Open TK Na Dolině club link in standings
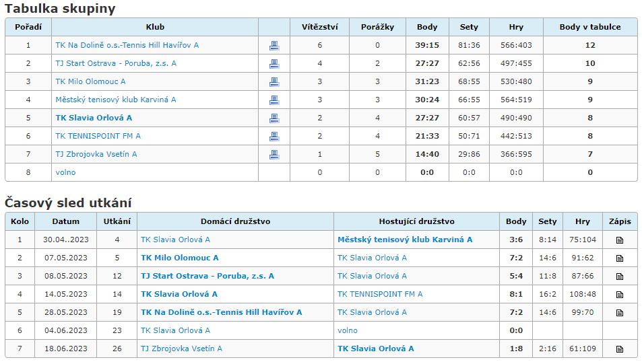This screenshot has width=642, height=364. (x=127, y=45)
